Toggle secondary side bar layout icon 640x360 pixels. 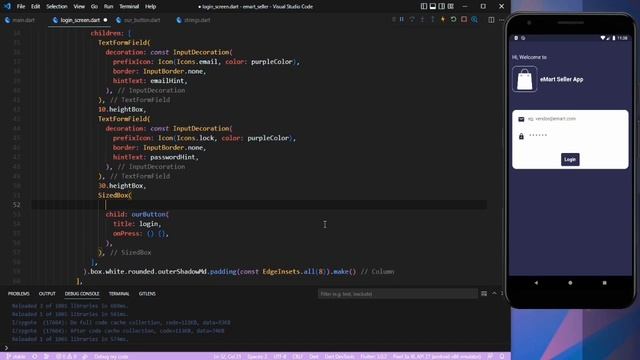[442, 6]
